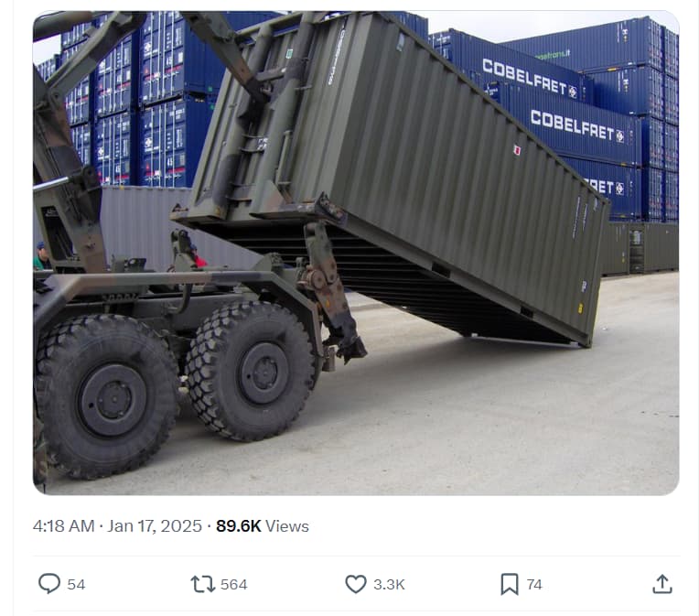Click the truck's front-left wheel in the photo
This screenshot has width=699, height=616.
[x=107, y=397]
